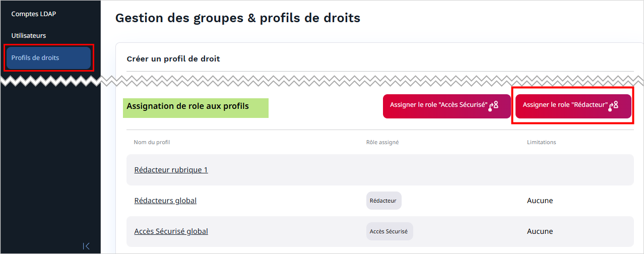Click the role-assign icon on the "Accès Sécurisé" button
The height and width of the screenshot is (254, 644).
point(493,106)
